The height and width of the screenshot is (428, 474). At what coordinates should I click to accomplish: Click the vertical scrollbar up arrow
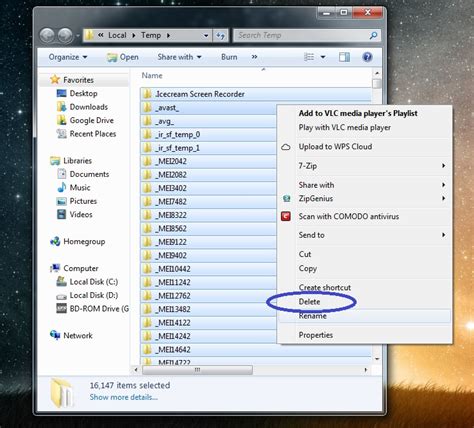[x=377, y=73]
